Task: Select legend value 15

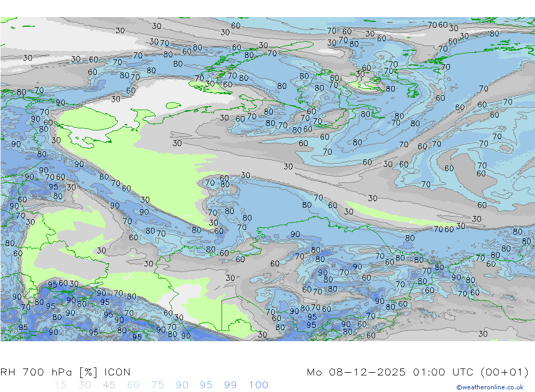Action: pyautogui.click(x=60, y=385)
